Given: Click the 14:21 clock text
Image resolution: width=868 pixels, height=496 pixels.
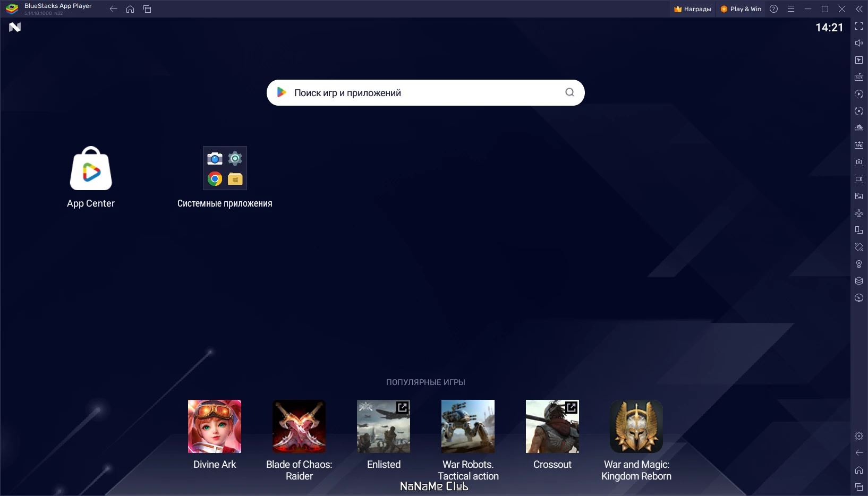Looking at the screenshot, I should 829,28.
